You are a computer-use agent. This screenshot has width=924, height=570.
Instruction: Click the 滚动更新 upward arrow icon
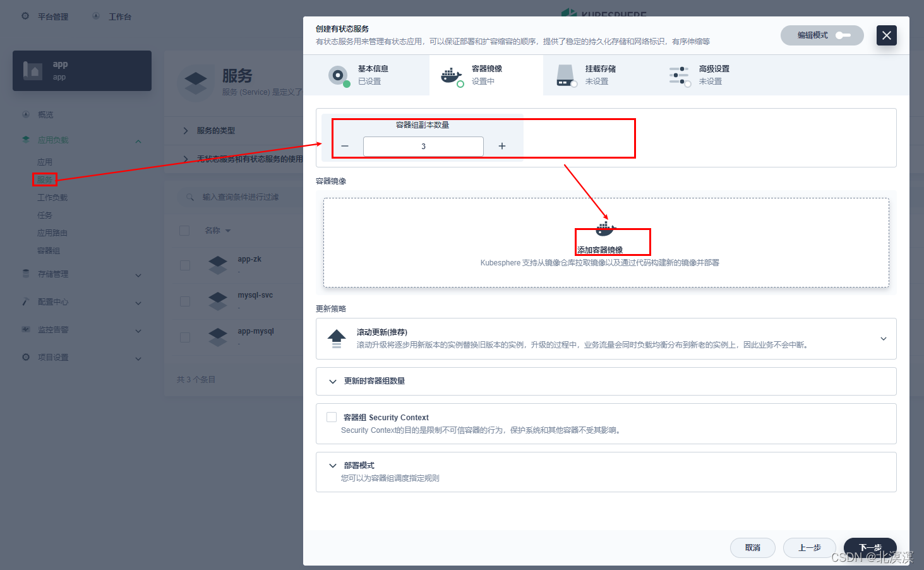click(337, 339)
